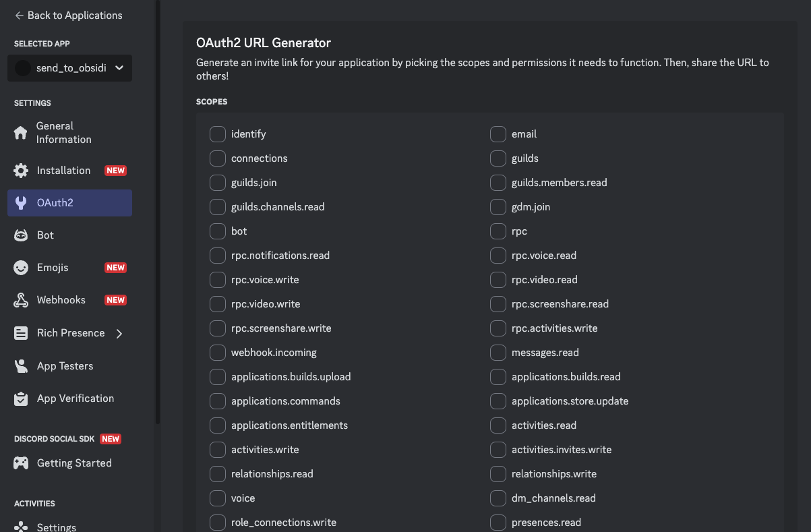Click the Installation gear icon
811x532 pixels.
click(x=21, y=171)
